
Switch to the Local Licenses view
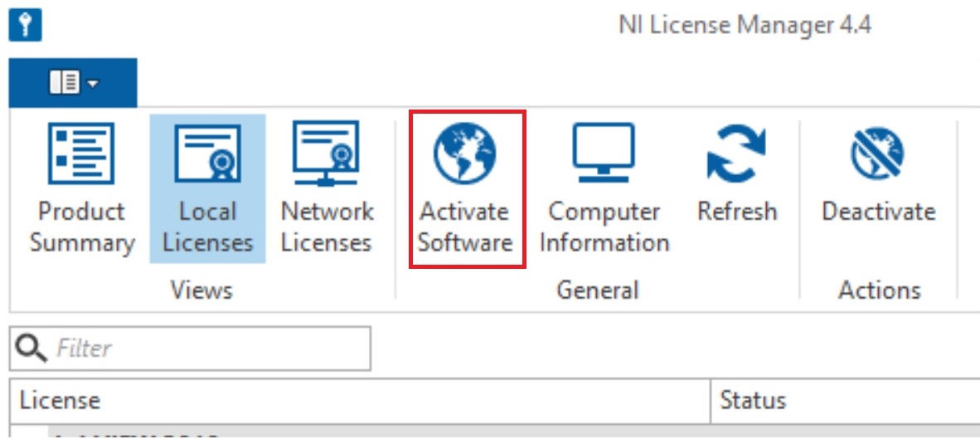(207, 188)
